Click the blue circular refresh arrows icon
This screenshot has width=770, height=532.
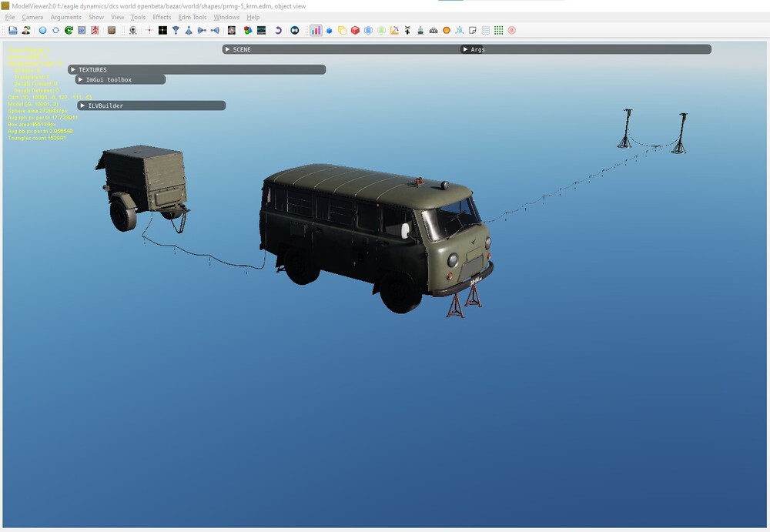(55, 31)
